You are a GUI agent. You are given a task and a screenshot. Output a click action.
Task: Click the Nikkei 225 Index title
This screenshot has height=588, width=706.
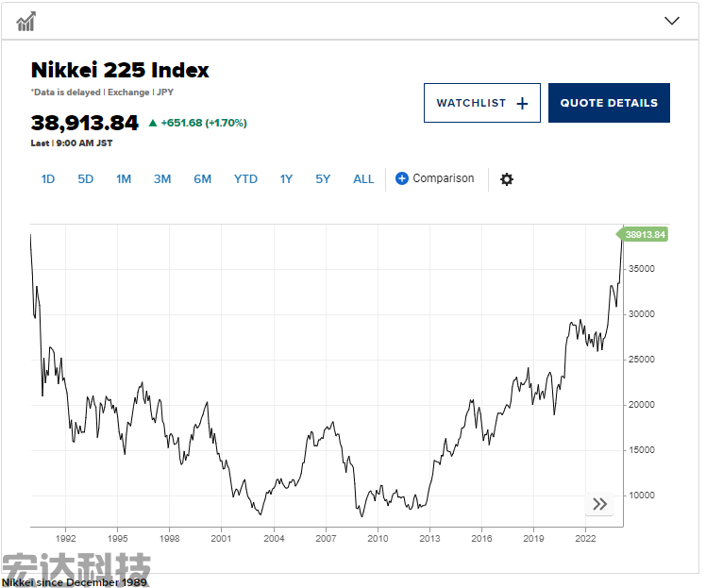(x=120, y=70)
